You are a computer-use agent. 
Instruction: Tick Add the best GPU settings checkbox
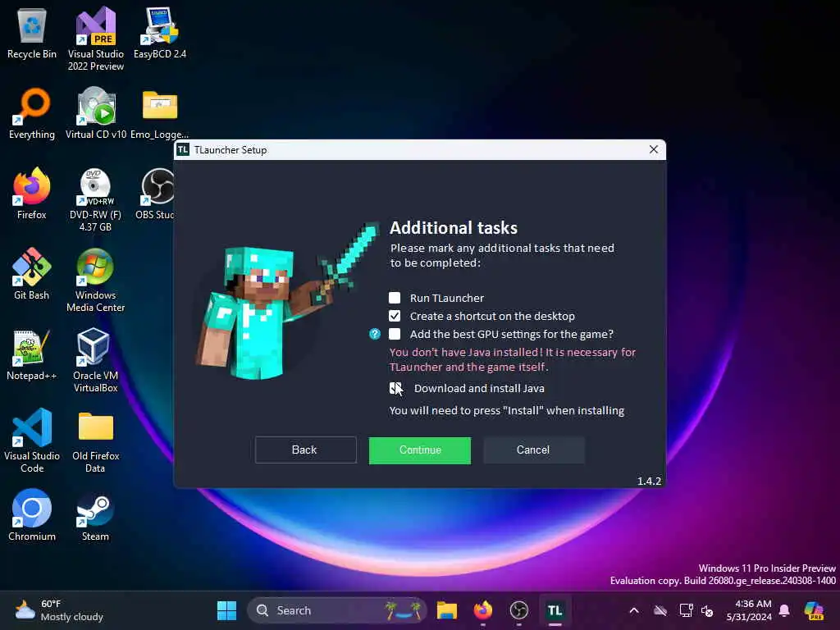tap(395, 335)
